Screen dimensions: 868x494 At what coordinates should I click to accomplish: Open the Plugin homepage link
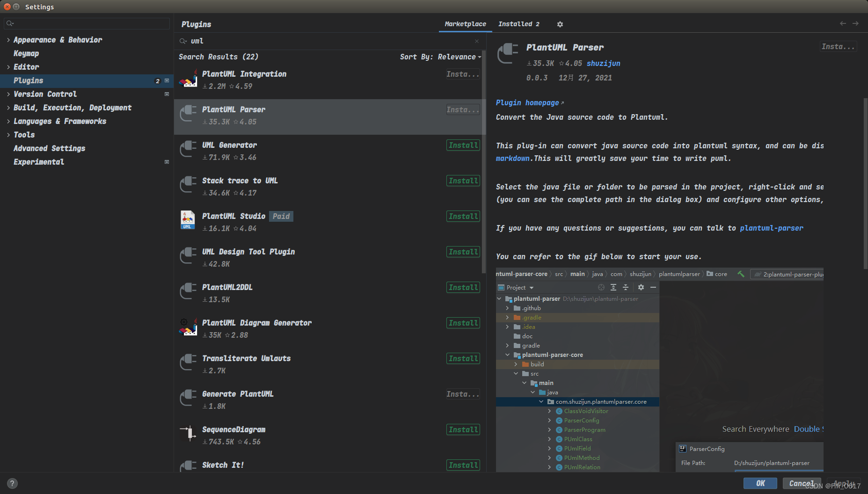tap(530, 103)
